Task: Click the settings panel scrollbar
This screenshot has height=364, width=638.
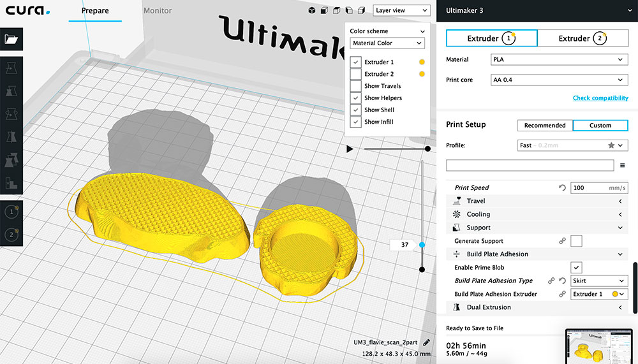Action: coord(635,288)
